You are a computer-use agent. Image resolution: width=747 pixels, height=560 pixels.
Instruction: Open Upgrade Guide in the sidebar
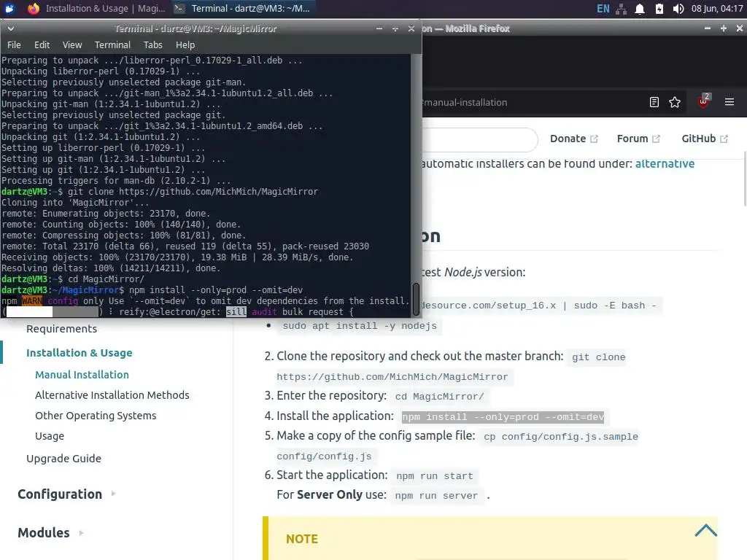coord(64,459)
